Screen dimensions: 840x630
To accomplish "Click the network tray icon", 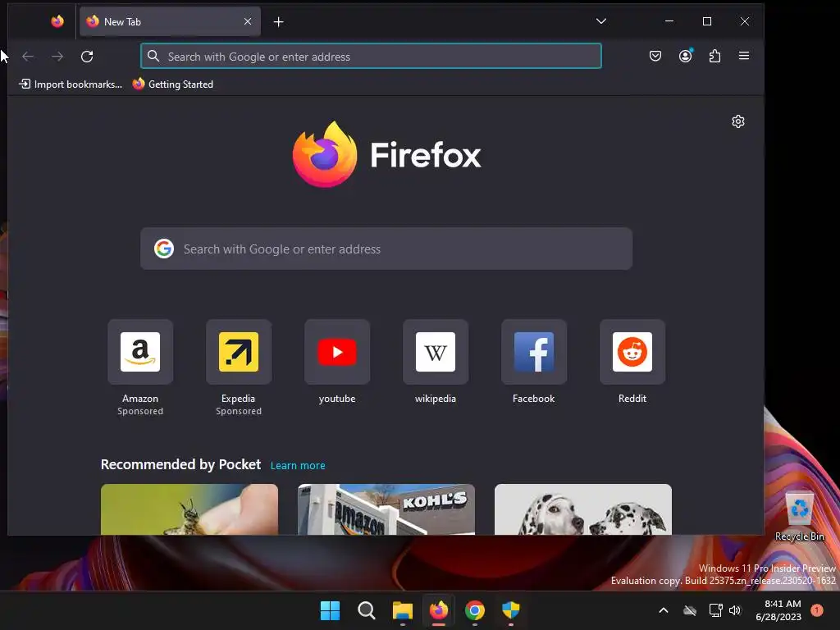I will (x=715, y=610).
